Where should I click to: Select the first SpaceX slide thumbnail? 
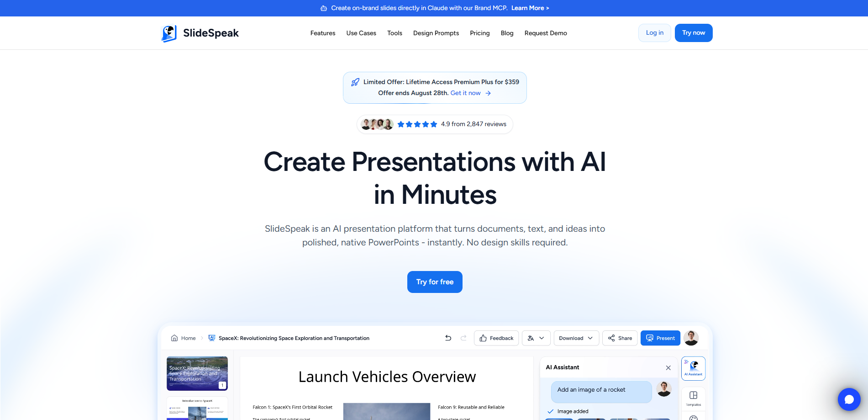197,373
